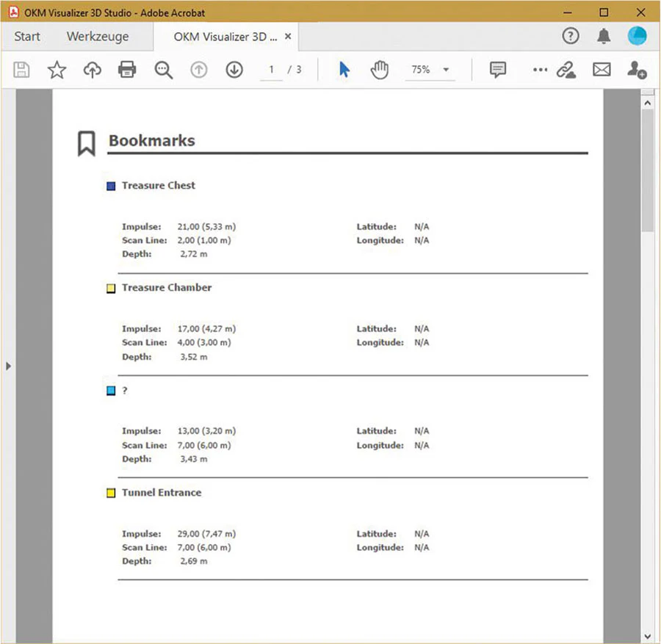Open the Help question mark

(x=571, y=36)
